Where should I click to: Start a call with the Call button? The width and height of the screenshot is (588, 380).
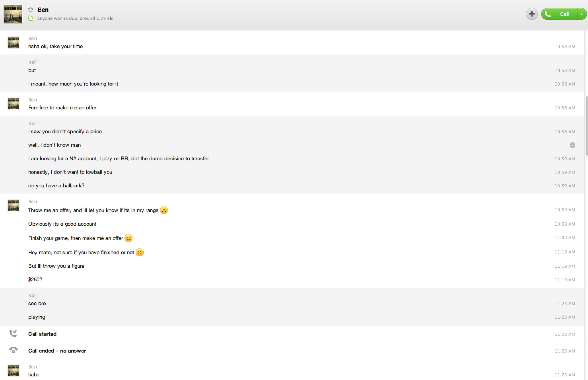(559, 14)
